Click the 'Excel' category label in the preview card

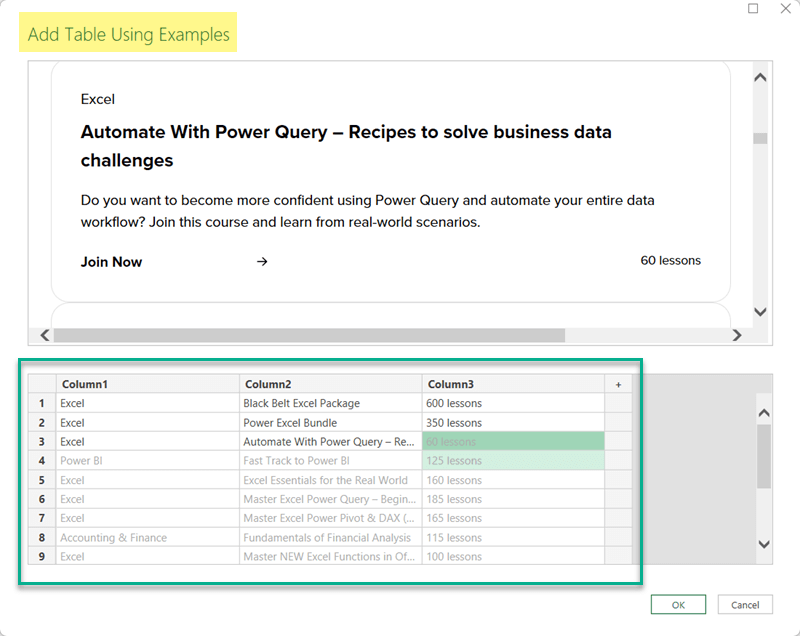click(97, 99)
